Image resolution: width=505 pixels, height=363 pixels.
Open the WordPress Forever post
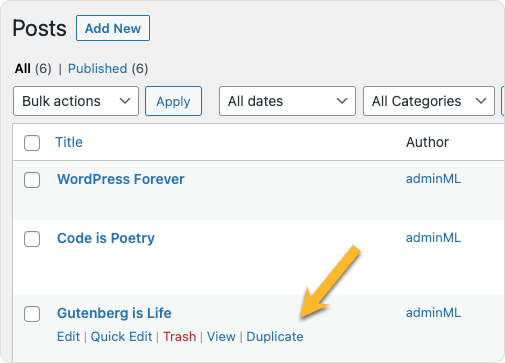tap(121, 179)
